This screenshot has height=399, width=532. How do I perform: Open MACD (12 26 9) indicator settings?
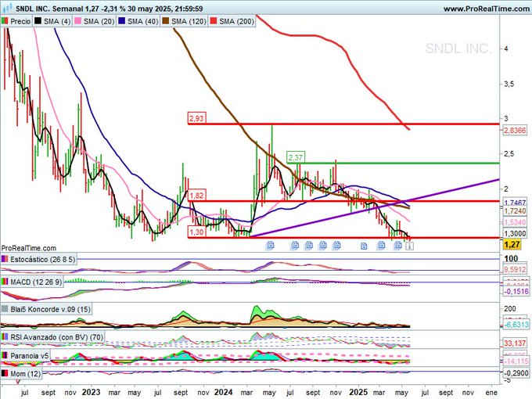[x=31, y=282]
